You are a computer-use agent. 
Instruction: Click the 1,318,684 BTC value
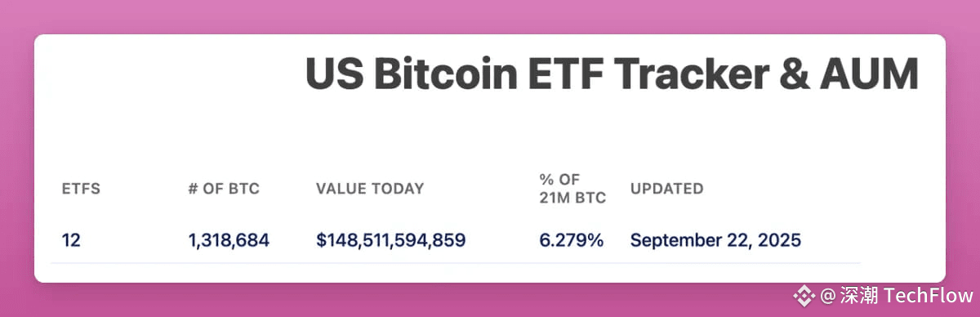(x=229, y=240)
